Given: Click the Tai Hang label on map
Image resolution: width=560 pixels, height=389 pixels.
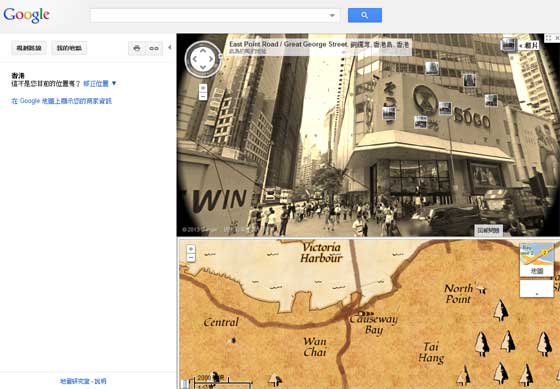Looking at the screenshot, I should [431, 352].
